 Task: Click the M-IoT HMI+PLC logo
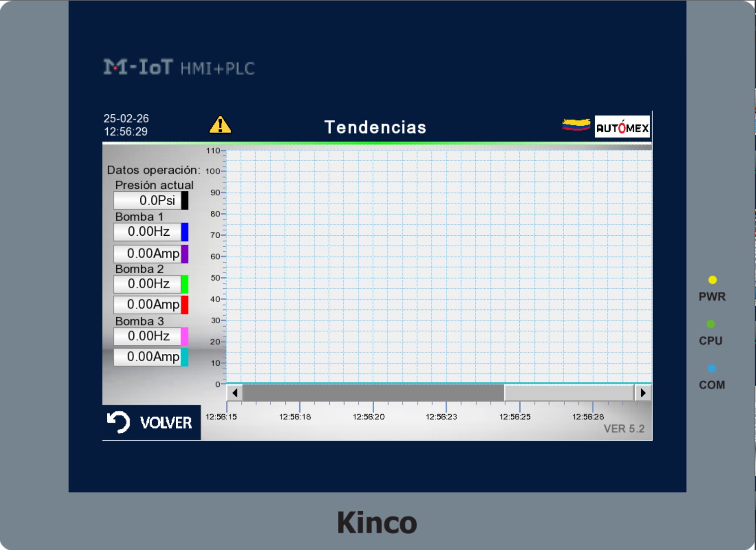179,68
